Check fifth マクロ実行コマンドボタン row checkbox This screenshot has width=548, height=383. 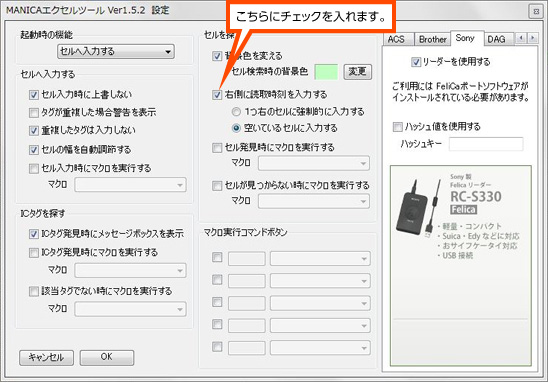217,347
